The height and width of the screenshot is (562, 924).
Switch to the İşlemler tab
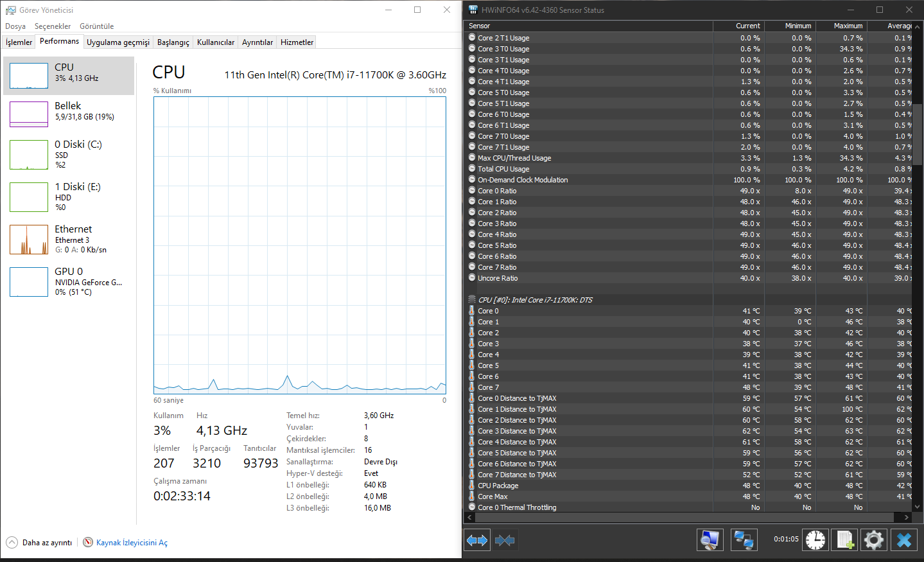click(x=19, y=42)
